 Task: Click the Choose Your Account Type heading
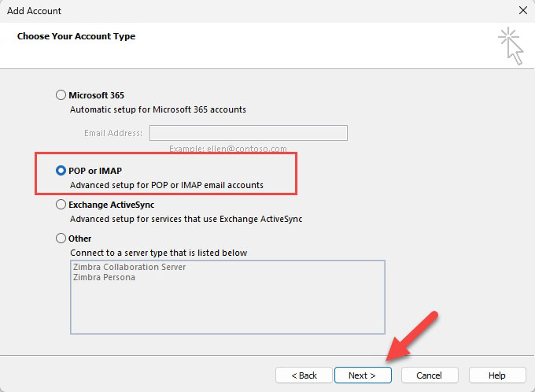tap(76, 36)
